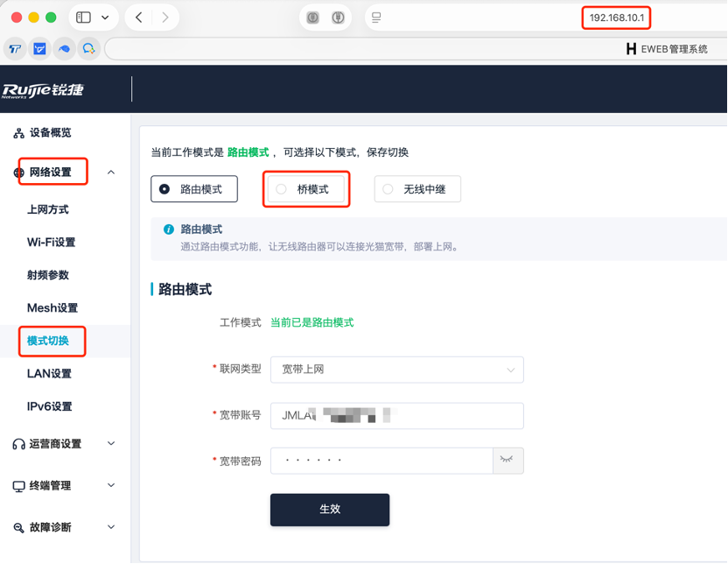Click the green 当前已是路由模式 text
Viewport: 728px width, 564px height.
(312, 323)
